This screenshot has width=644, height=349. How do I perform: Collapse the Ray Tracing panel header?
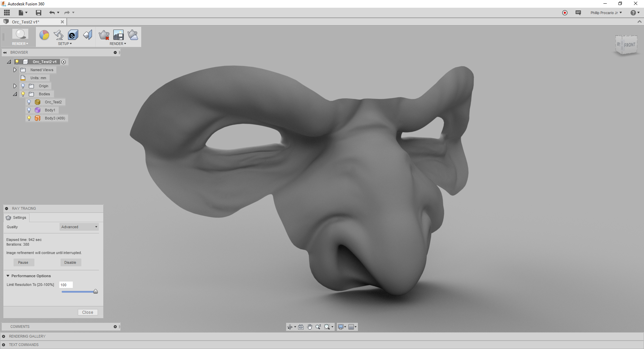(x=6, y=208)
